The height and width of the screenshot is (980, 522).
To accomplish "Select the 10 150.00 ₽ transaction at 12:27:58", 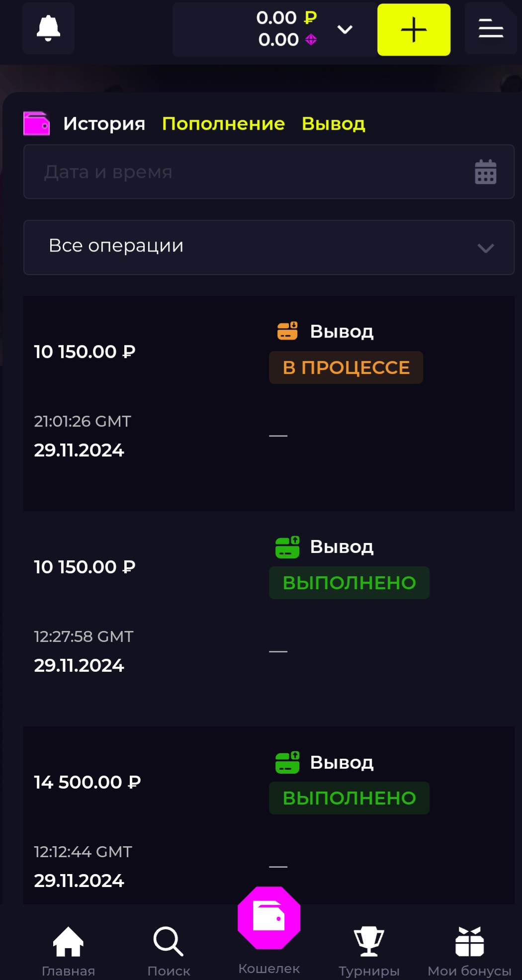I will [x=85, y=567].
